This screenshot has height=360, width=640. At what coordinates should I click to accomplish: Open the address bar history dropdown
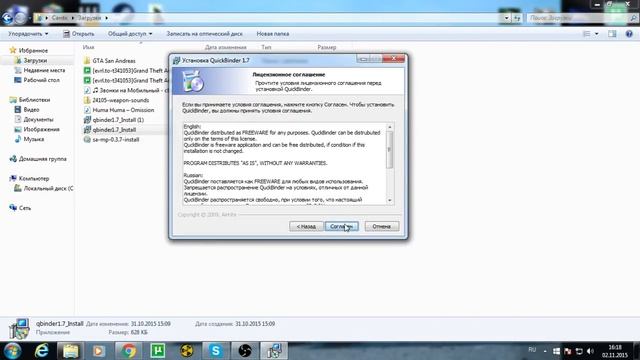coord(507,18)
